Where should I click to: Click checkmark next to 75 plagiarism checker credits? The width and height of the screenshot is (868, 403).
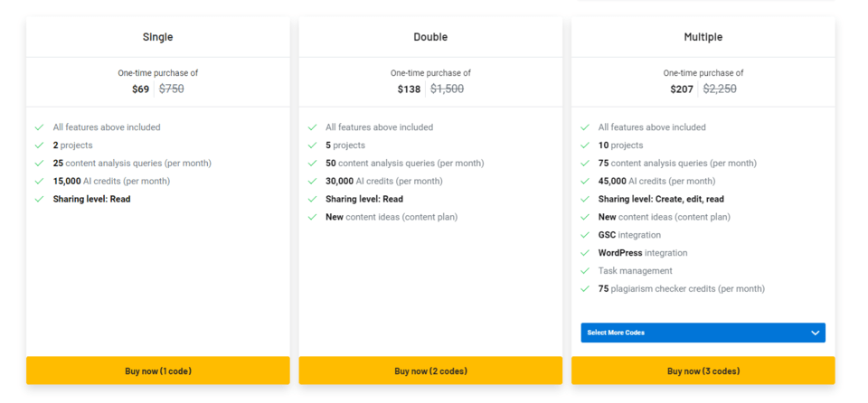[585, 289]
